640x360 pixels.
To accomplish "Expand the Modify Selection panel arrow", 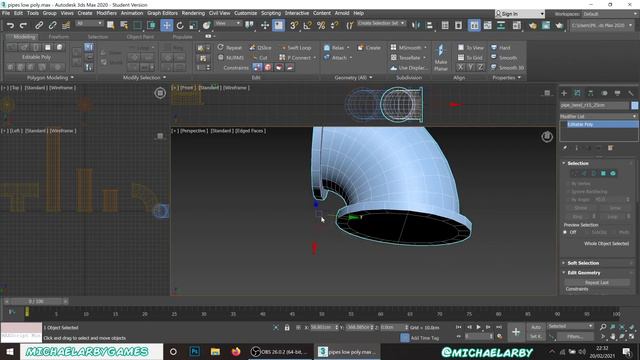I will coord(164,78).
